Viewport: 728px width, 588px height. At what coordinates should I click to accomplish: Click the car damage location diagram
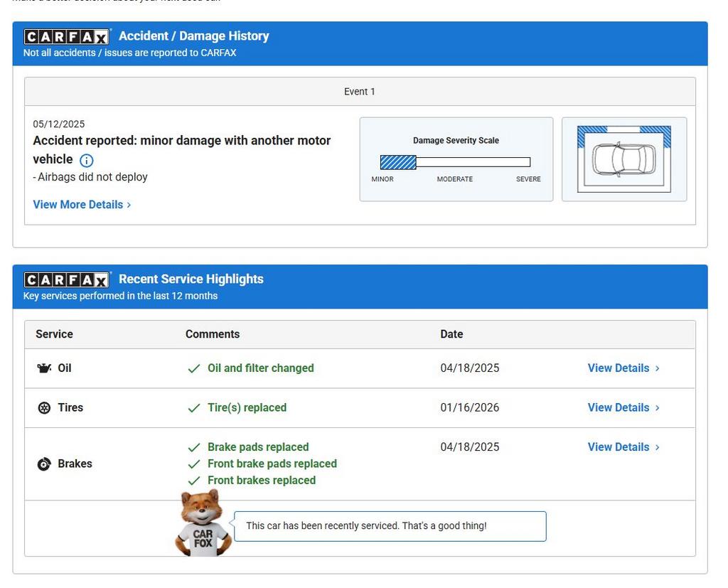pyautogui.click(x=623, y=159)
